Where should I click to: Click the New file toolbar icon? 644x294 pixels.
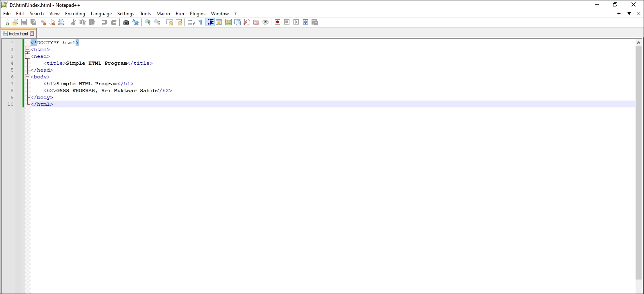6,22
